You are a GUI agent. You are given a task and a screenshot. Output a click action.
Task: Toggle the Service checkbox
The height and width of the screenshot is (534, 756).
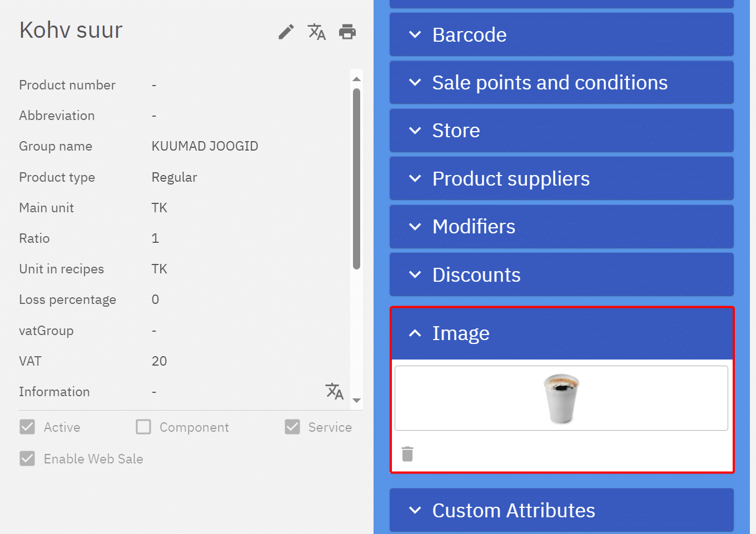coord(292,427)
